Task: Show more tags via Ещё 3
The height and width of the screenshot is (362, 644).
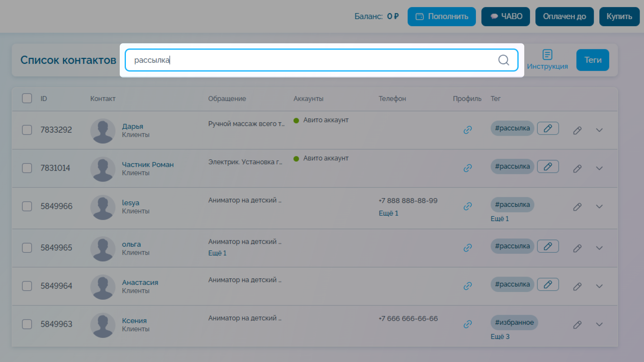Action: pos(500,337)
